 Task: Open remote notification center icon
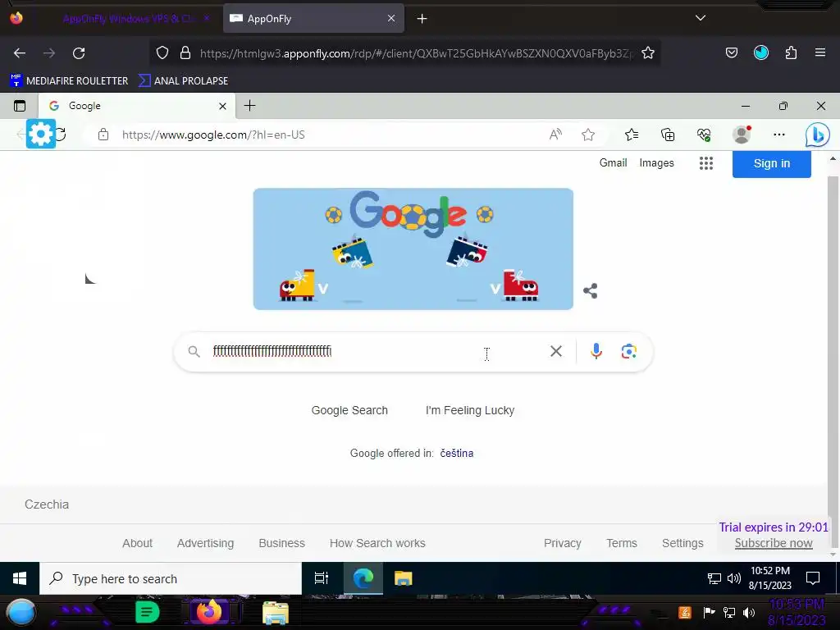point(813,578)
